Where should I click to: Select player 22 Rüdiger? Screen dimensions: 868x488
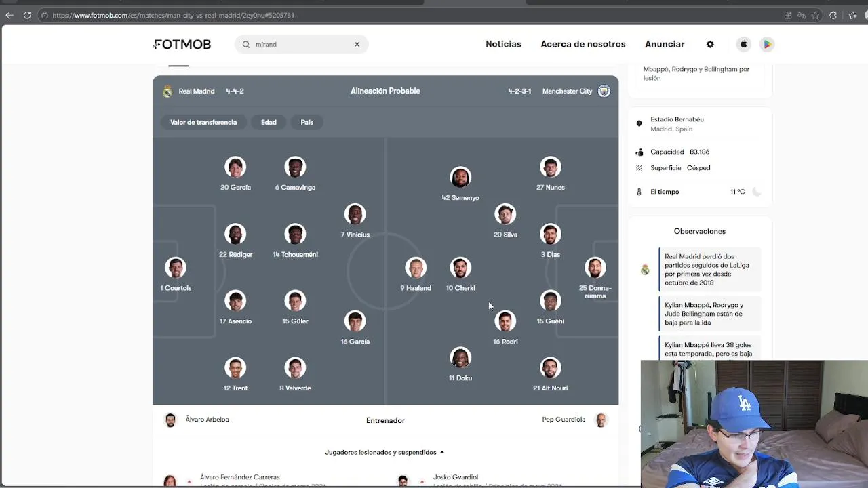pyautogui.click(x=235, y=241)
